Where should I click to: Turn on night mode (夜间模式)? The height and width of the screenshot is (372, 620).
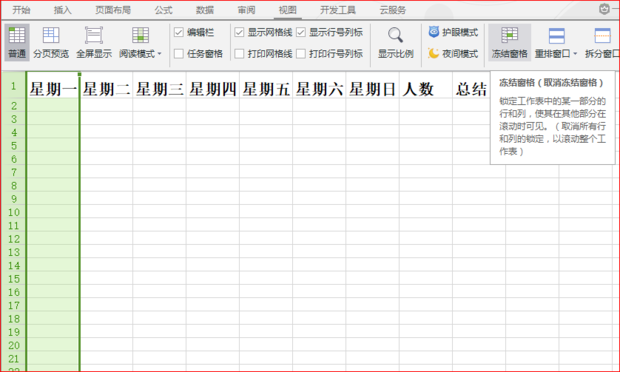pyautogui.click(x=453, y=53)
